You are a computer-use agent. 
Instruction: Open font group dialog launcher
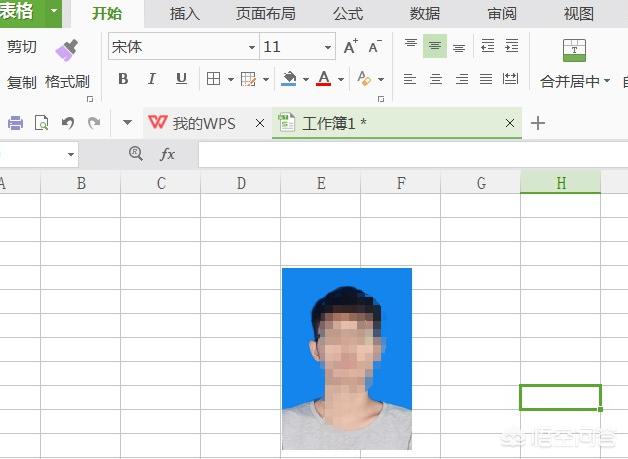point(380,99)
